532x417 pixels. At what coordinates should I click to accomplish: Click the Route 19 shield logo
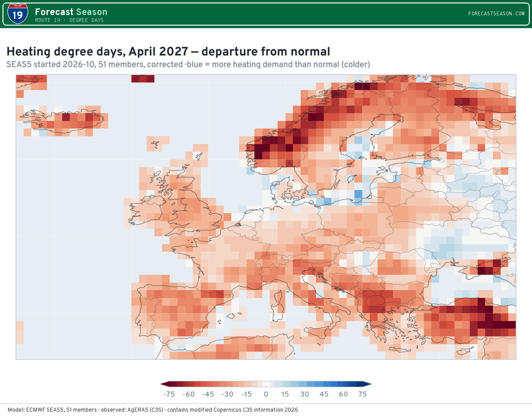point(18,14)
